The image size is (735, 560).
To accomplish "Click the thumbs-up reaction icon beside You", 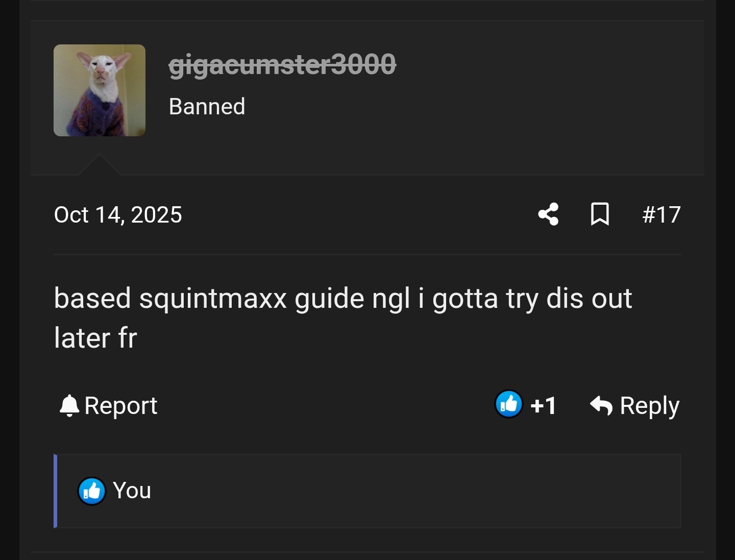I will 91,491.
